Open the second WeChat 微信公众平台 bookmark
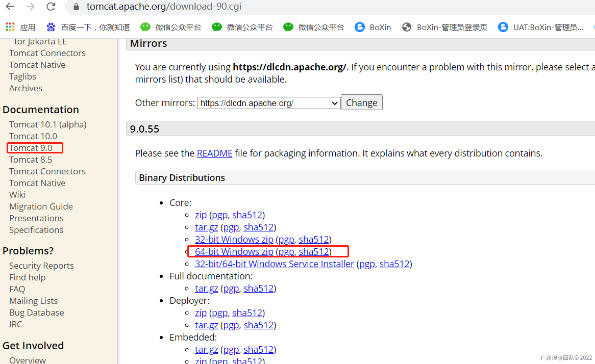 click(x=242, y=28)
